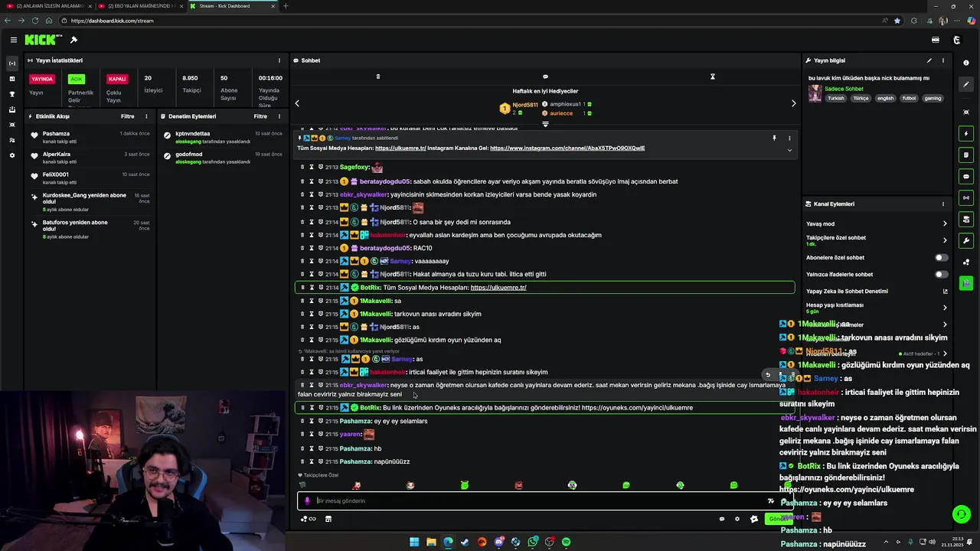Open the Denetim Eylemleri three-dot menu
Image resolution: width=980 pixels, height=551 pixels.
pyautogui.click(x=279, y=116)
